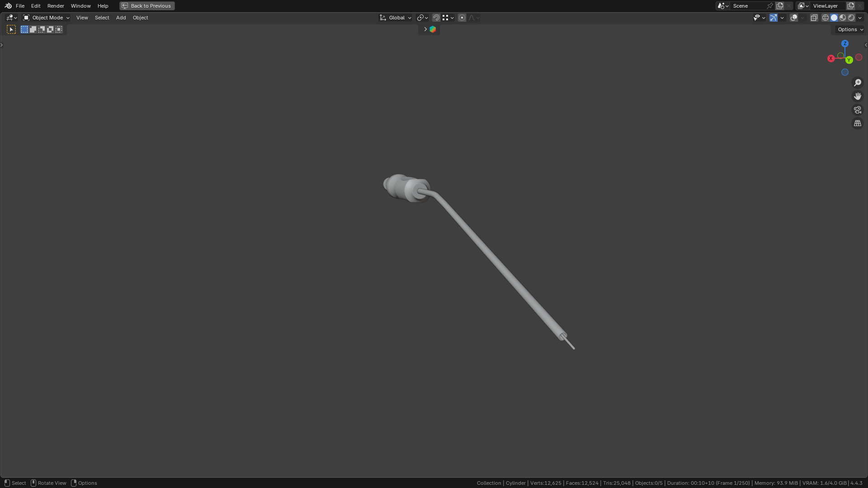
Task: Click the X axis on navigation gizmo
Action: click(x=831, y=59)
